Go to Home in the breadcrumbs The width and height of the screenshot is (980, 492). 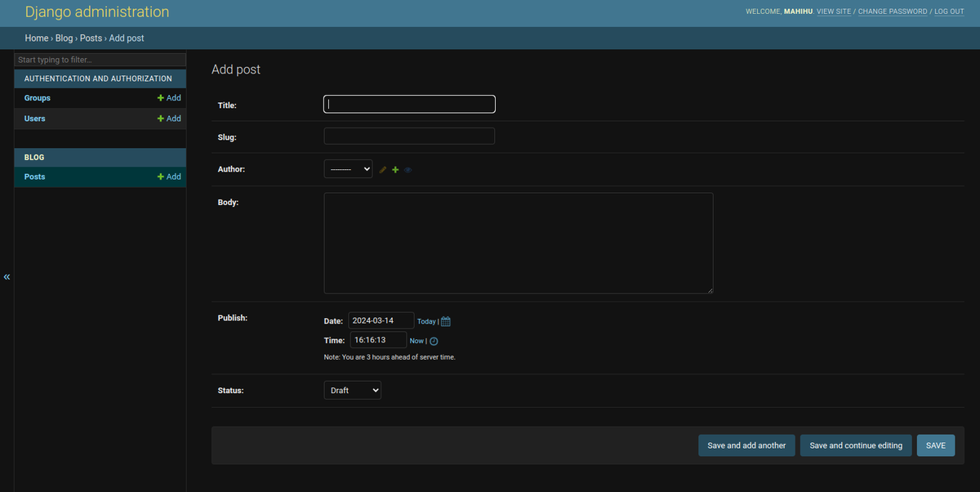pyautogui.click(x=37, y=38)
